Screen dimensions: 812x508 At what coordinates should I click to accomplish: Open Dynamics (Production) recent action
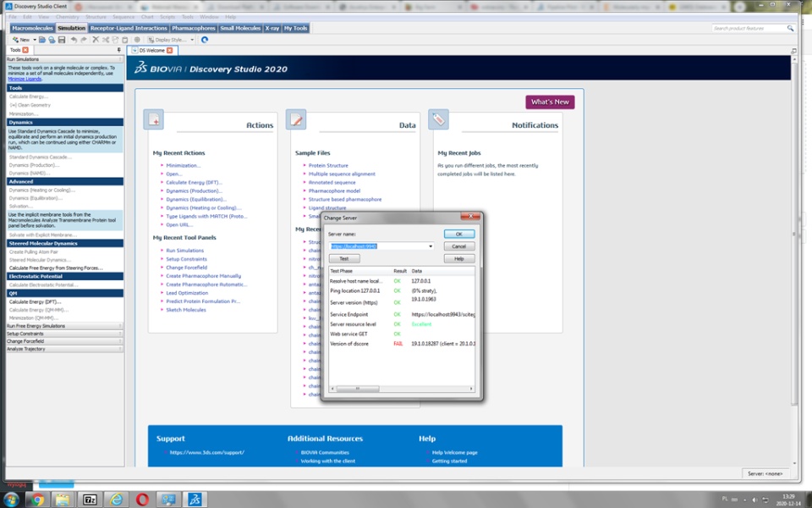(195, 190)
